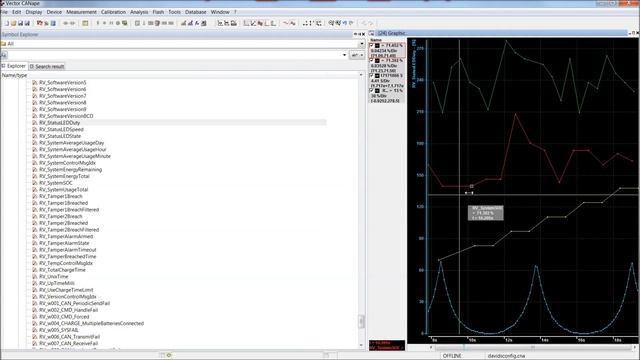Select RV_w001_CAN_PeriodicSendFail in the tree
Viewport: 640px width, 360px height.
pos(75,303)
